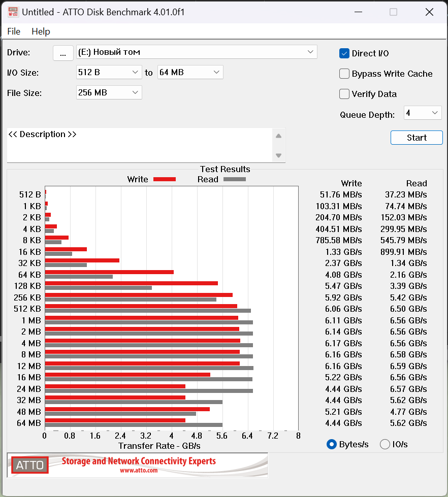This screenshot has width=448, height=497.
Task: Click the Test Results heading
Action: pos(225,169)
